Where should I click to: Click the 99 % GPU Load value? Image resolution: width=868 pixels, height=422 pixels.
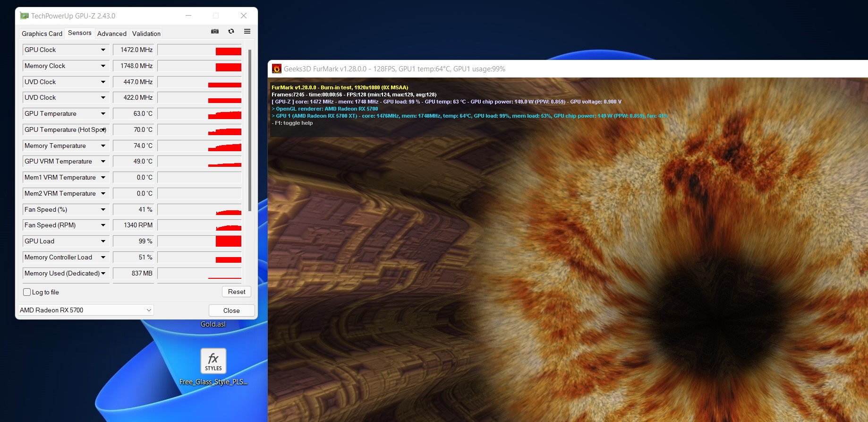point(135,241)
